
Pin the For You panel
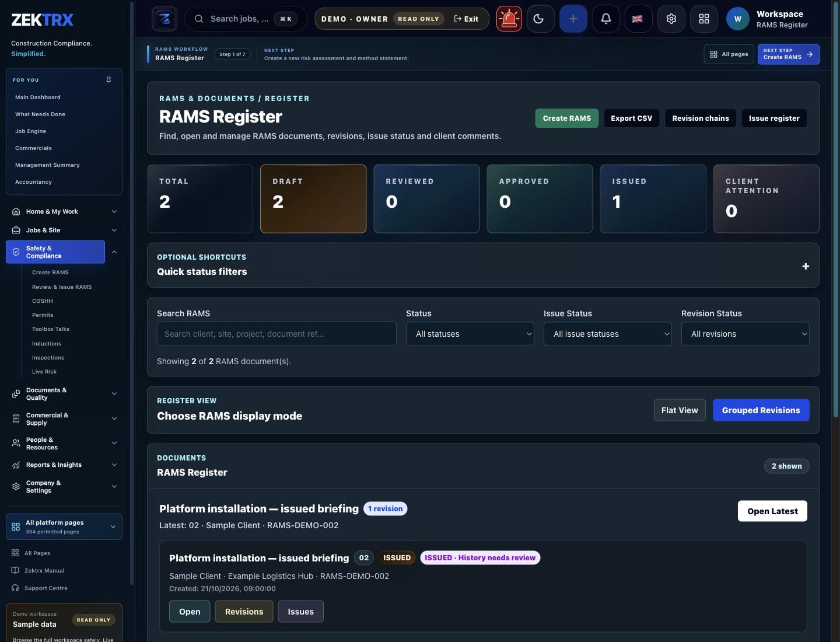coord(108,80)
